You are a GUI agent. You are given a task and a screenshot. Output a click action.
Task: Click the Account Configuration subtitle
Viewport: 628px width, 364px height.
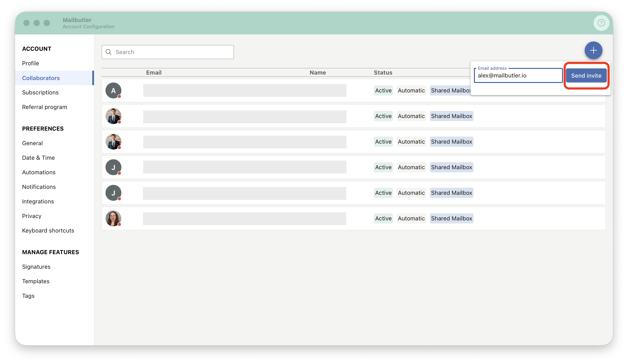88,27
